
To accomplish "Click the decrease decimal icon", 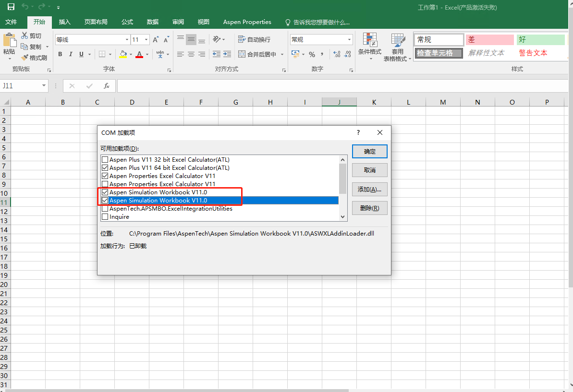I will tap(348, 54).
